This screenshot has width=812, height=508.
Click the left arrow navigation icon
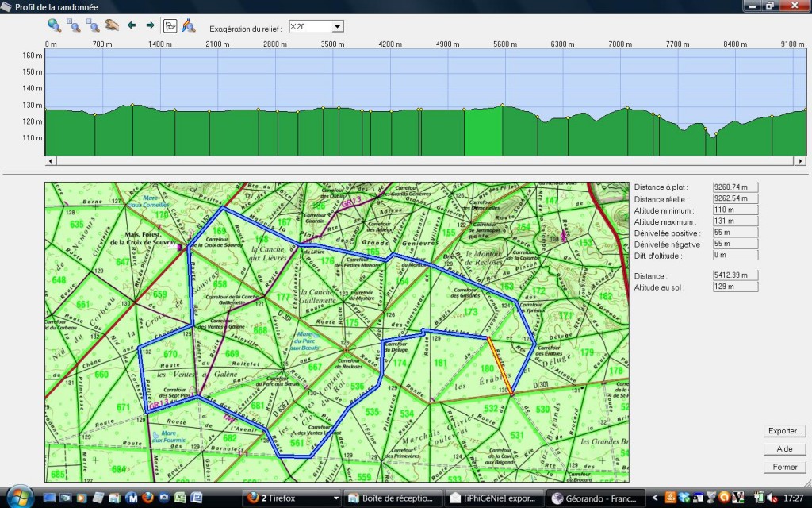(x=132, y=25)
